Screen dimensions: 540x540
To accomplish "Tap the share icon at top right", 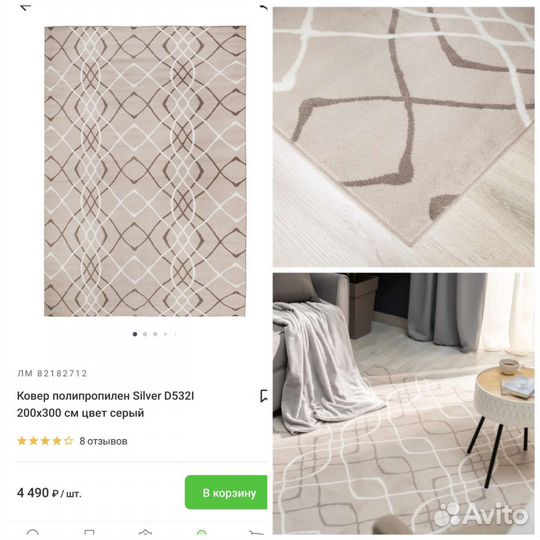I will [264, 7].
